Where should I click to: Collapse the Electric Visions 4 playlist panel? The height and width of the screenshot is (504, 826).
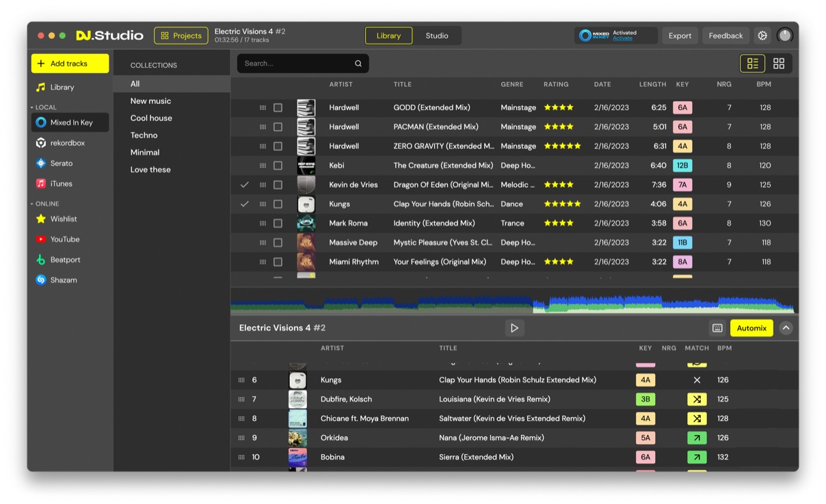(x=786, y=328)
